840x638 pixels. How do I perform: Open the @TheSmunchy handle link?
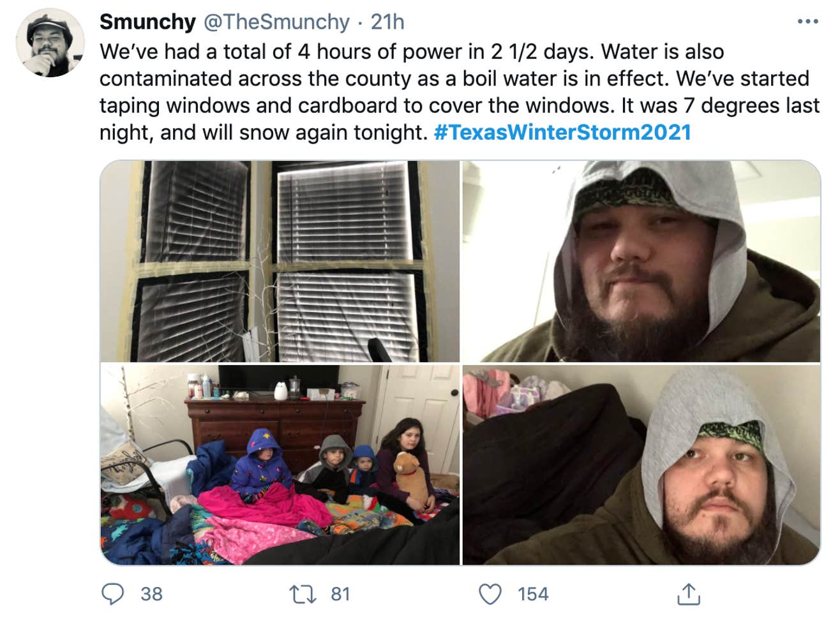pos(276,22)
